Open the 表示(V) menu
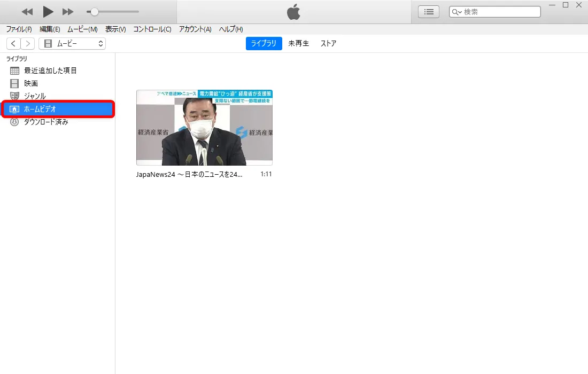588x374 pixels. (115, 29)
